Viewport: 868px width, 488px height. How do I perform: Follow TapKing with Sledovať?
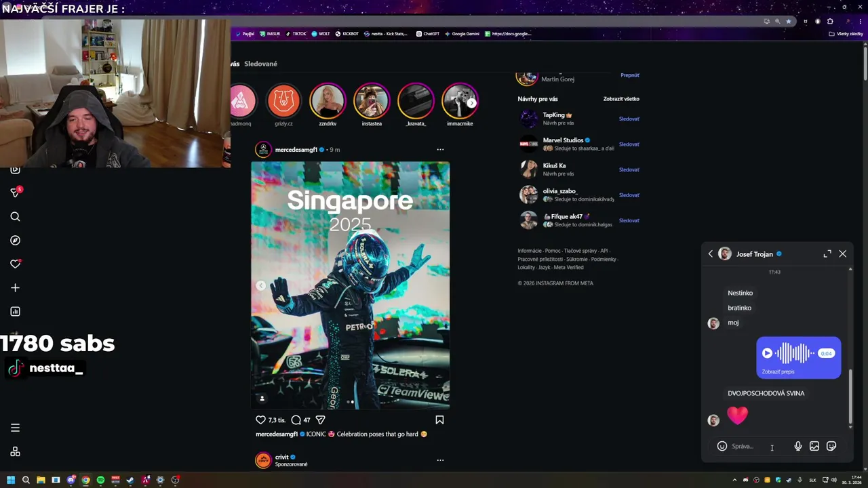click(629, 119)
